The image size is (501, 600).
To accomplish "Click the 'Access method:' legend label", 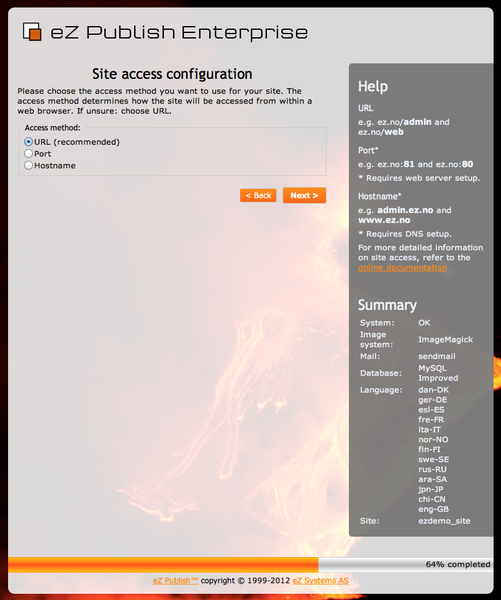I will pos(52,128).
